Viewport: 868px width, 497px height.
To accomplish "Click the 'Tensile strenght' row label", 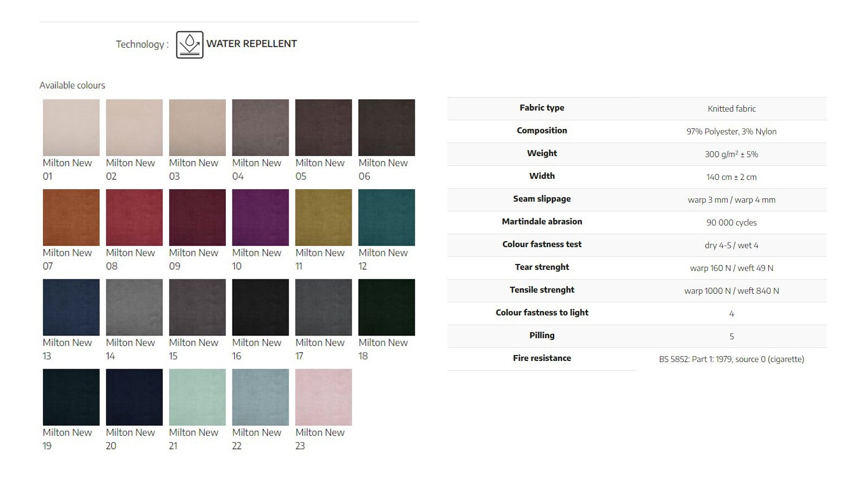I will (x=542, y=290).
